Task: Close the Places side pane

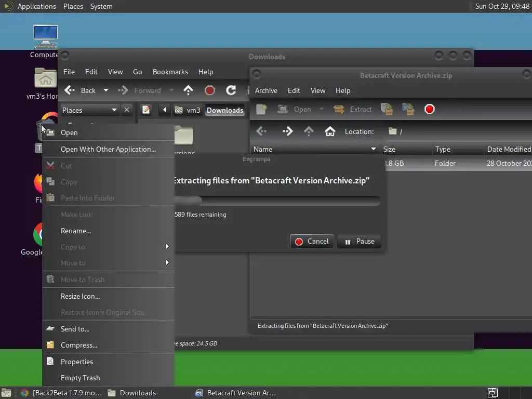Action: click(127, 110)
